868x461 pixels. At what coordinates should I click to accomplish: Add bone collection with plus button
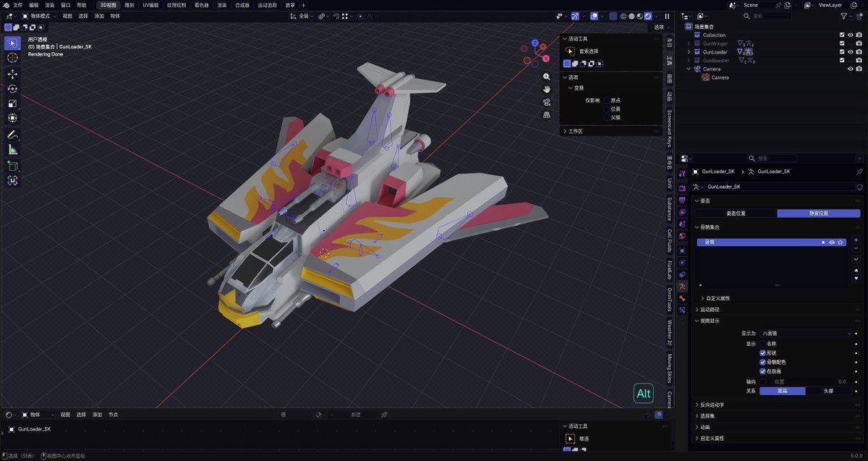[856, 240]
